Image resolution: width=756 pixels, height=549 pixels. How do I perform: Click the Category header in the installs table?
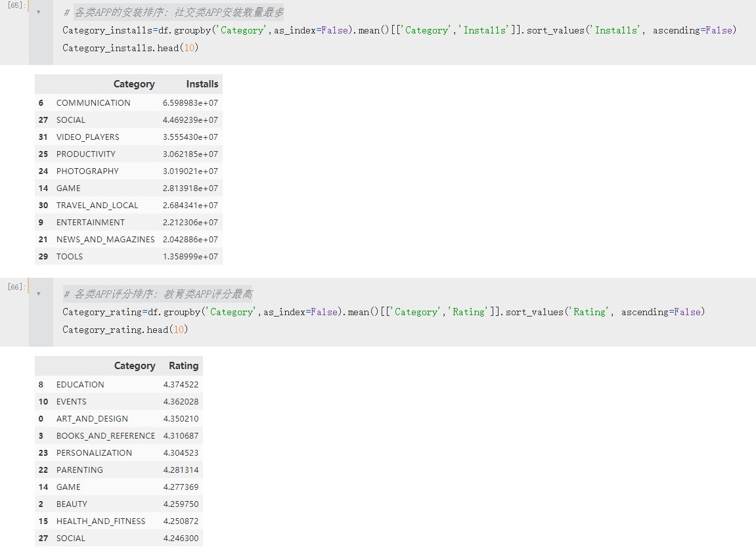[x=134, y=84]
